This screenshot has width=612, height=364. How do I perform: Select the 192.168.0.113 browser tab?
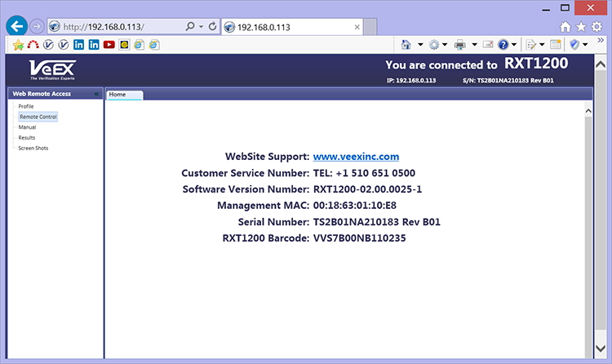tap(292, 27)
